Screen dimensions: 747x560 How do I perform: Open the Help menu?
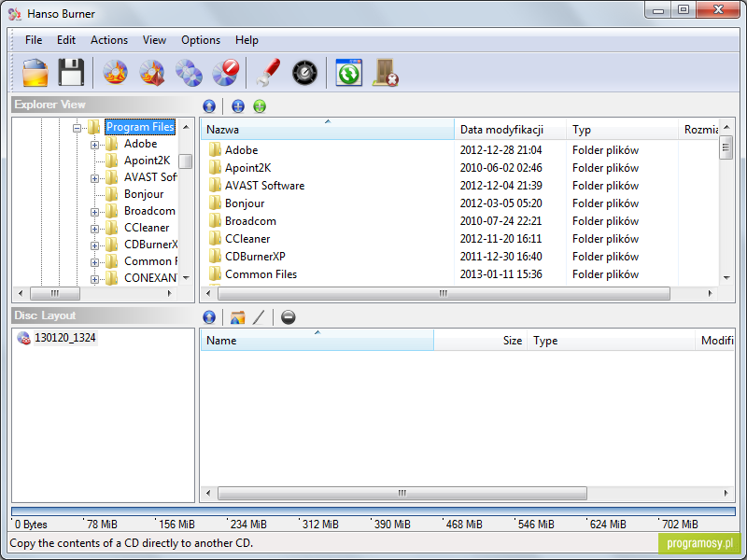point(247,40)
